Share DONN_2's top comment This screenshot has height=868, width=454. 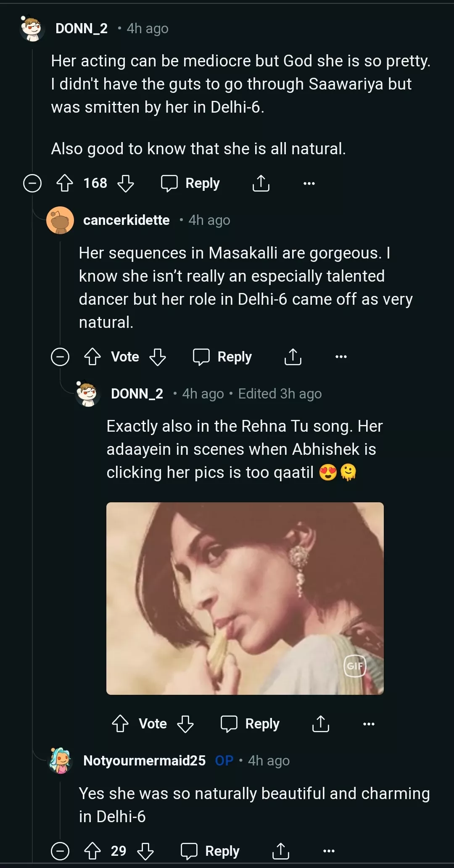[x=261, y=183]
